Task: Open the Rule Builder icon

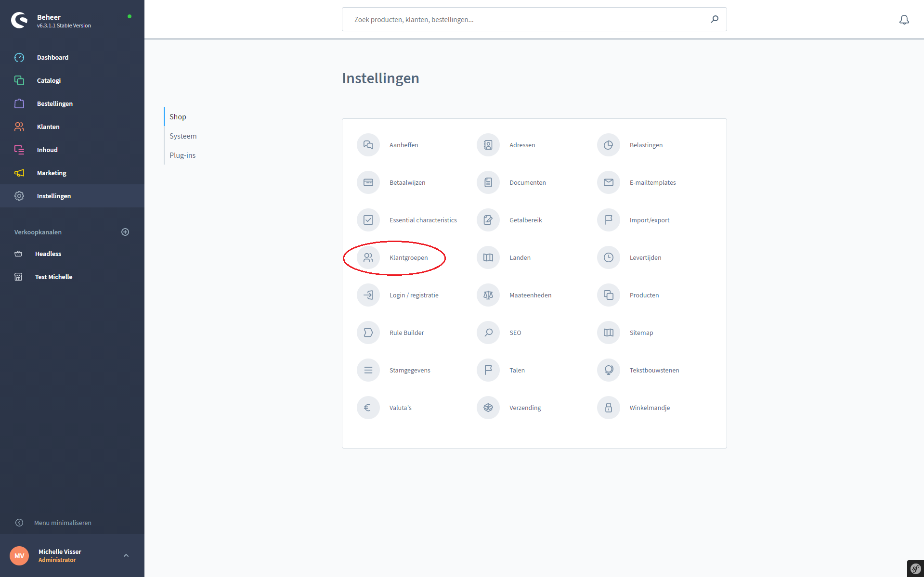Action: (368, 333)
